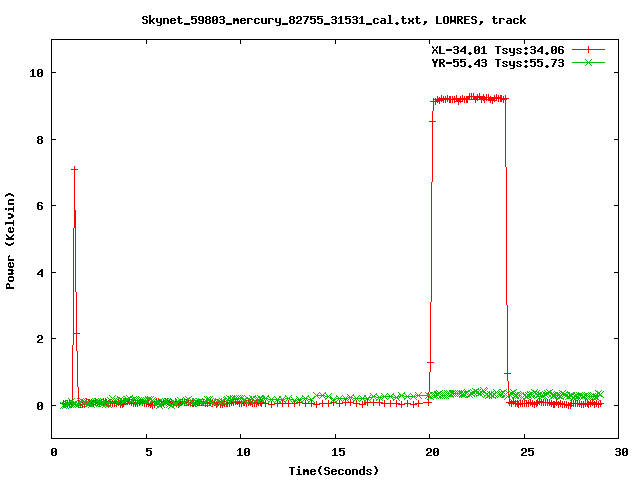Click the y-axis tick label 10
Image resolution: width=640 pixels, height=480 pixels.
(x=36, y=73)
